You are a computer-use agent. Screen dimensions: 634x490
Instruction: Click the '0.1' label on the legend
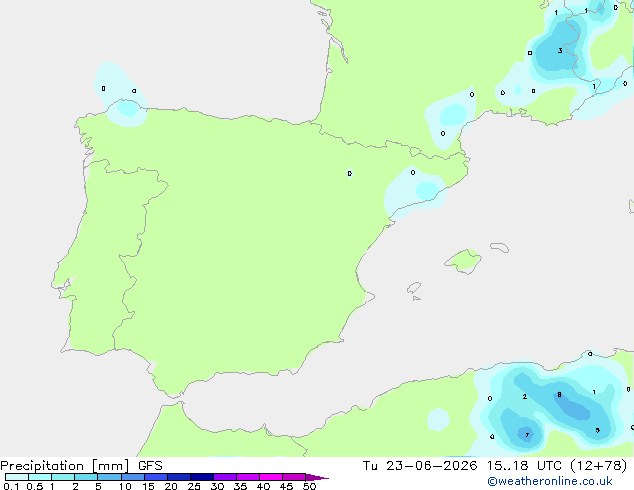click(11, 486)
